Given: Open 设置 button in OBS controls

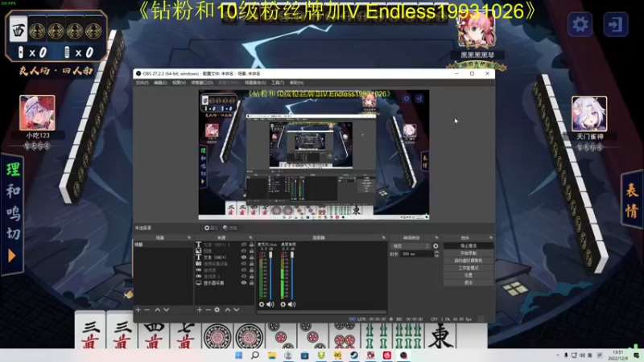Looking at the screenshot, I should (469, 275).
